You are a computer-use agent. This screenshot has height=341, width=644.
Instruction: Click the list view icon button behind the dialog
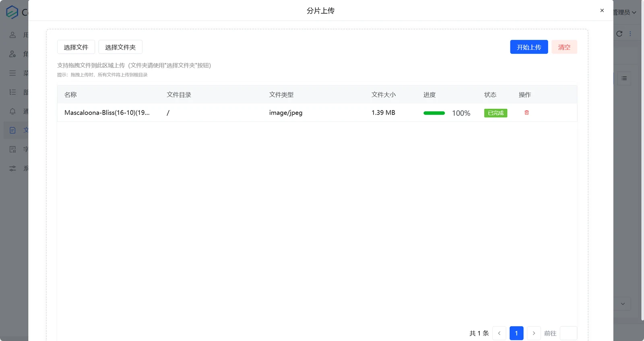click(x=624, y=78)
